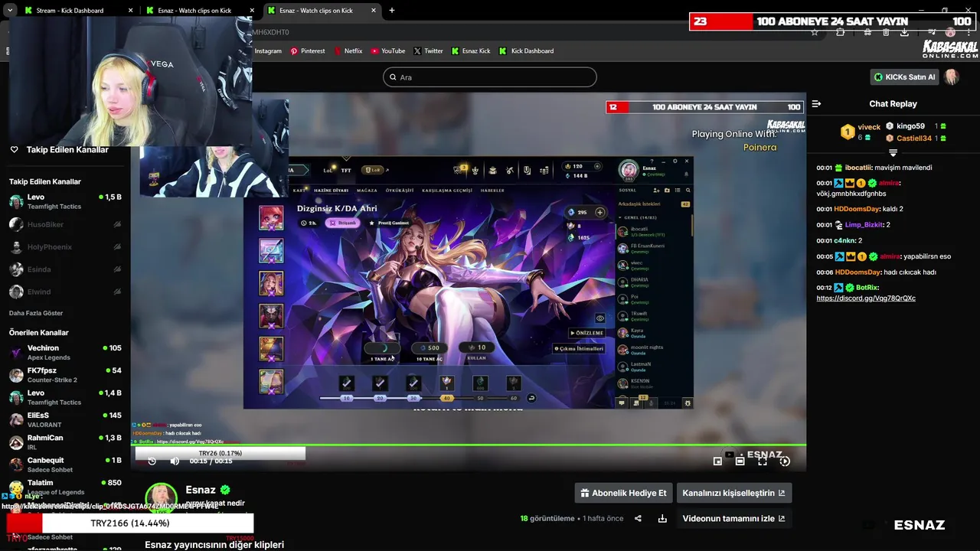The width and height of the screenshot is (980, 551).
Task: Select MAĞAZA tab in LoL client
Action: click(x=367, y=190)
